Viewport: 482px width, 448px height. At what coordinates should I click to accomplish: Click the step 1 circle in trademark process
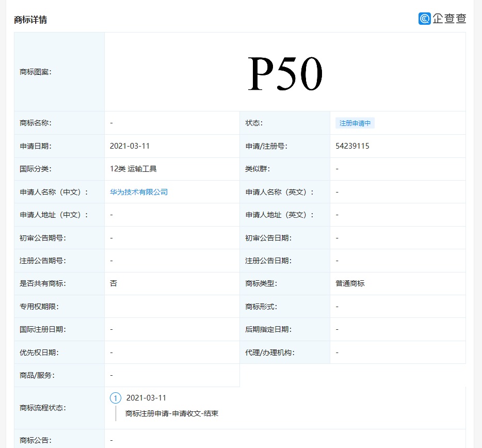116,398
